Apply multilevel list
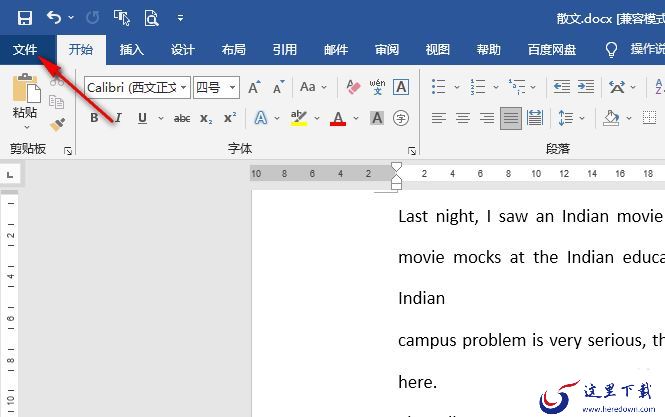Viewport: 665px width, 417px height. 517,87
